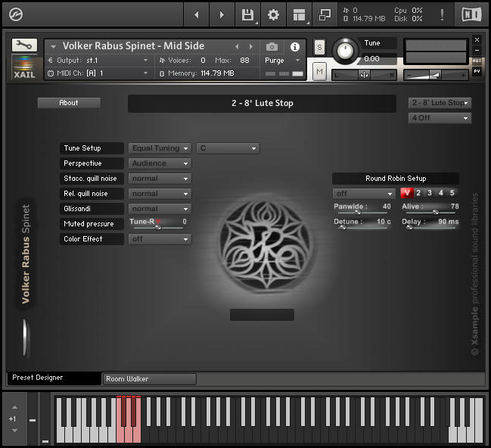491x448 pixels.
Task: Click the rosette logo image
Action: tap(266, 245)
